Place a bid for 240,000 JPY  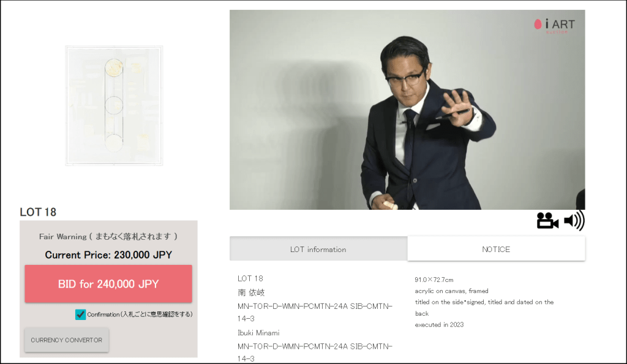coord(108,284)
